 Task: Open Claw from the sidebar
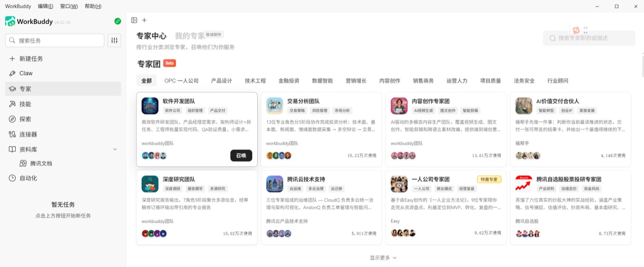(63, 73)
